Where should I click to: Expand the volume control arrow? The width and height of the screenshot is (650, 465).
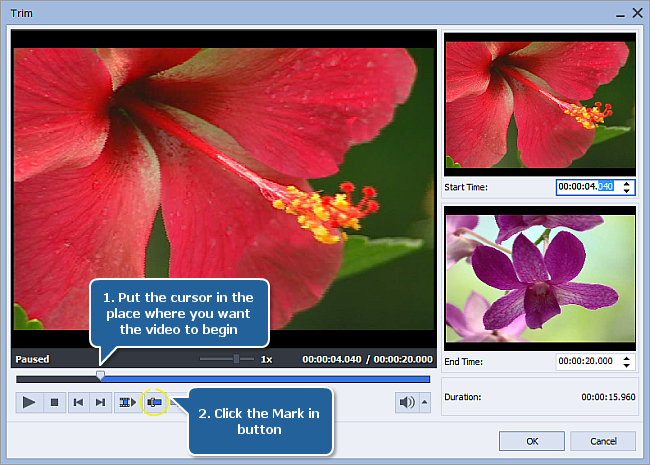(425, 402)
